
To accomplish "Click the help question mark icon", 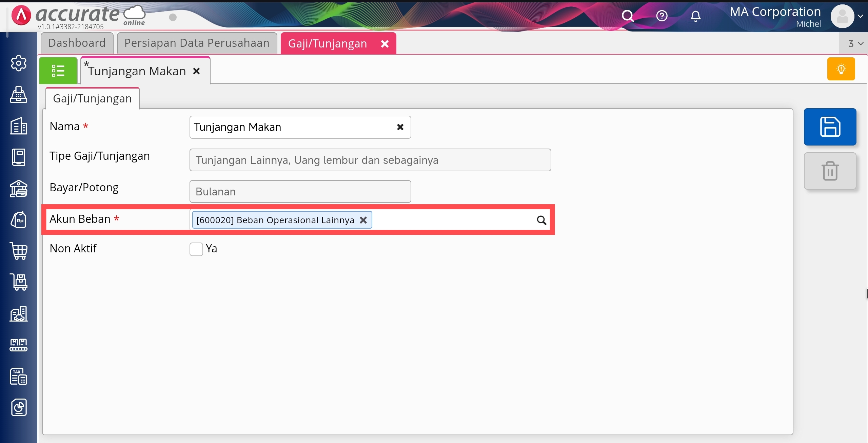I will 662,16.
